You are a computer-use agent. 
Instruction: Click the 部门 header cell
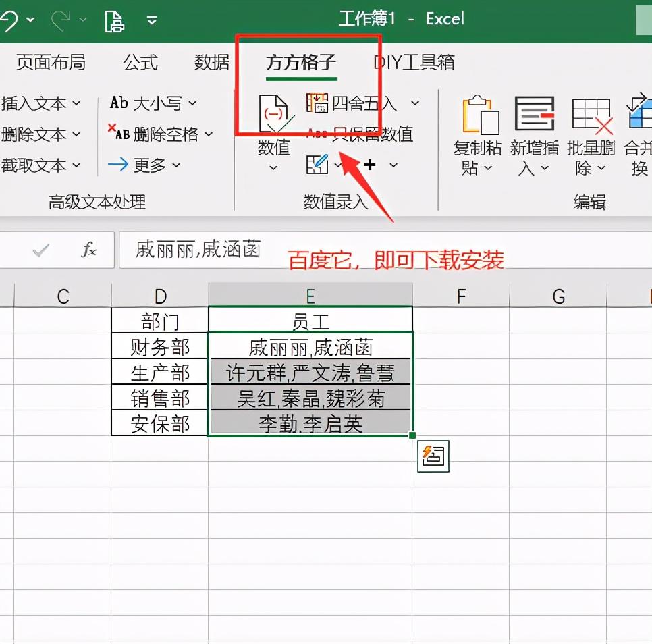pos(160,320)
